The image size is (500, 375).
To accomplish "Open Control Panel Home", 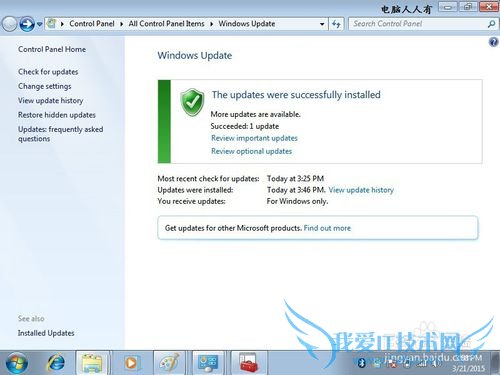I will pyautogui.click(x=52, y=49).
